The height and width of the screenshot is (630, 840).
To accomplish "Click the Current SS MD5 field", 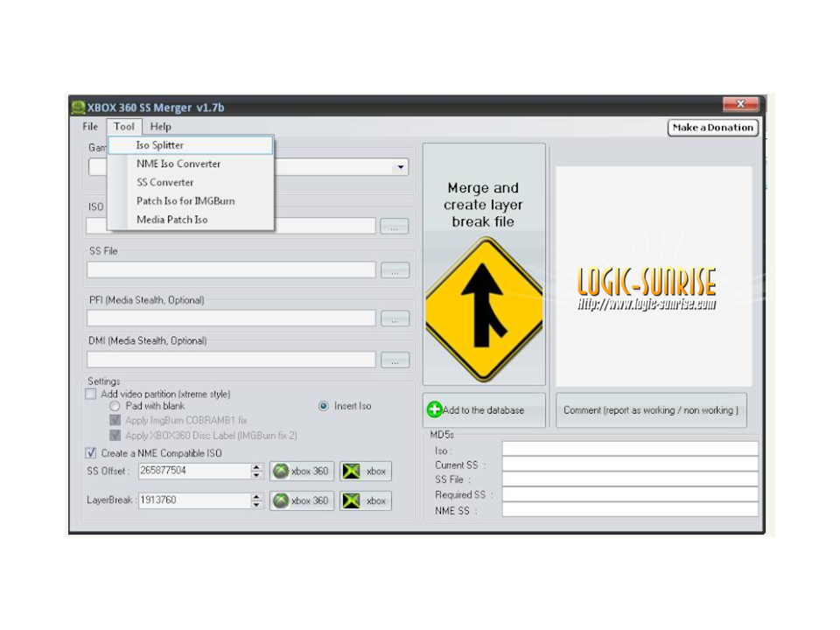I will (630, 464).
